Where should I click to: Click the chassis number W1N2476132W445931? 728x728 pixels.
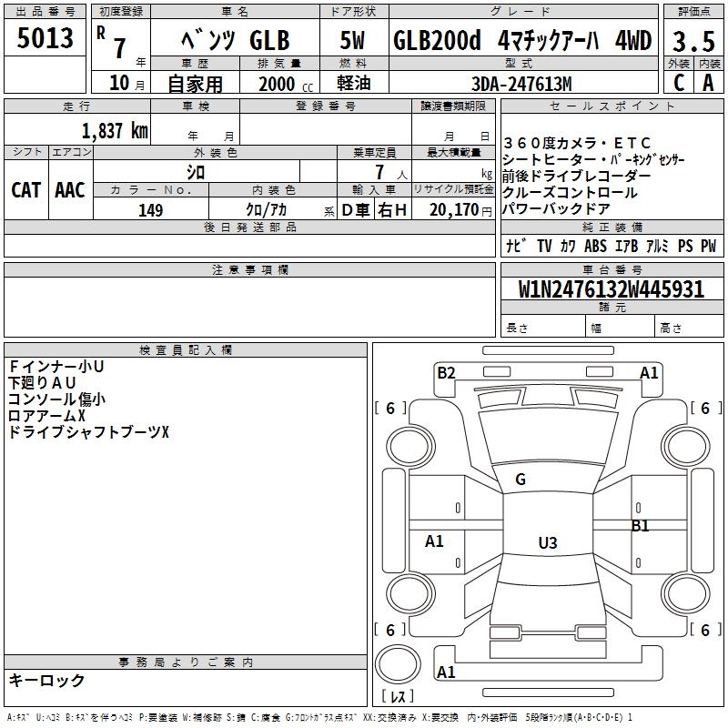click(612, 290)
